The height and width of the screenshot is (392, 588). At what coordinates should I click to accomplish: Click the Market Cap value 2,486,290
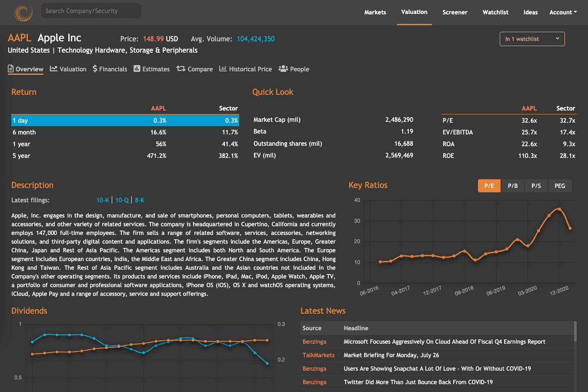(399, 120)
